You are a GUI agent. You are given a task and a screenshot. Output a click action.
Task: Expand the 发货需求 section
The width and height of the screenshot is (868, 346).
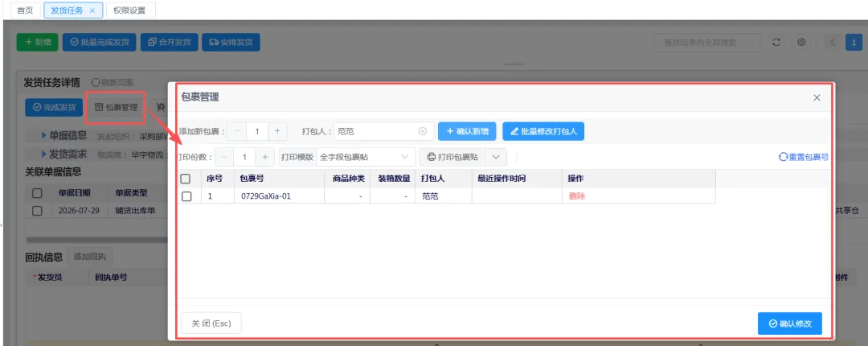click(63, 154)
